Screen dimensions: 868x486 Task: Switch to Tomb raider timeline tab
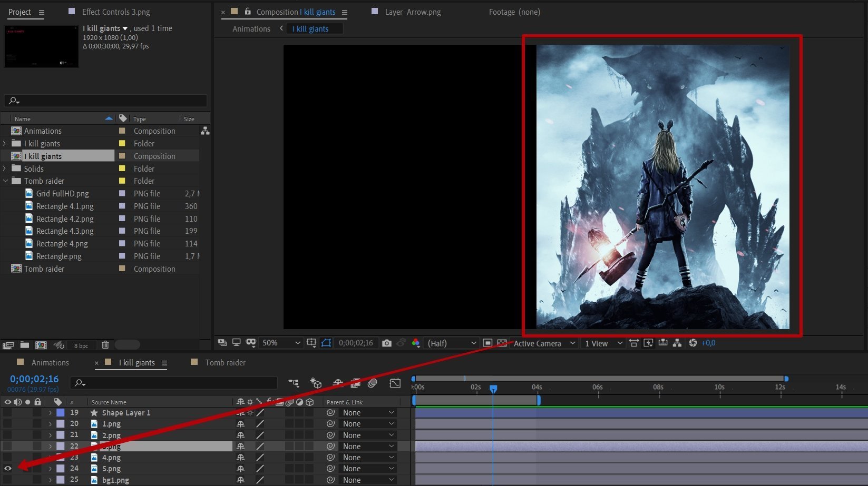coord(225,362)
